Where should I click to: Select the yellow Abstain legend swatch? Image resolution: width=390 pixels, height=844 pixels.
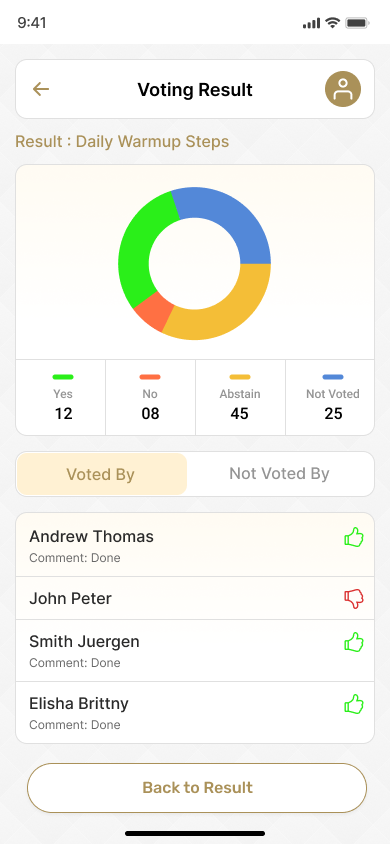[240, 377]
